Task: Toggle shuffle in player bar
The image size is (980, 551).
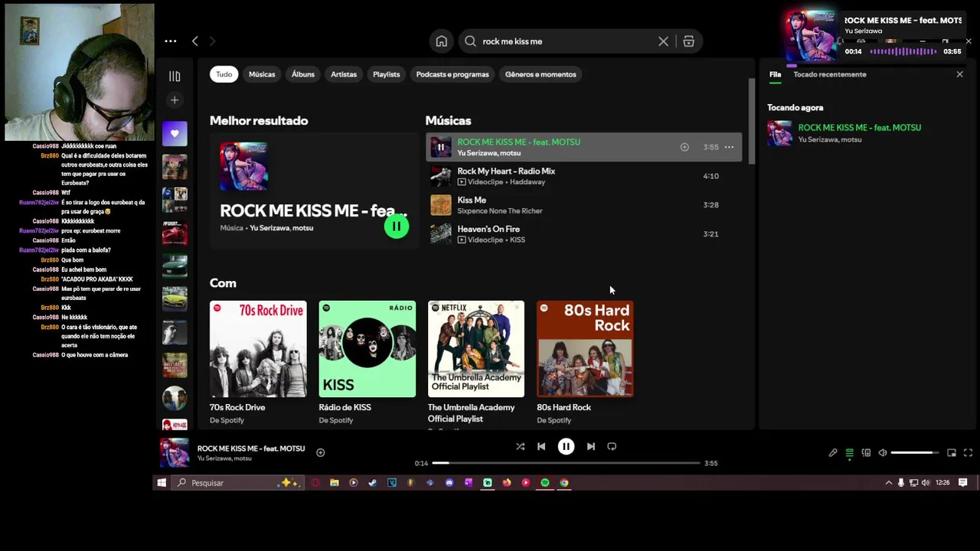Action: point(520,446)
